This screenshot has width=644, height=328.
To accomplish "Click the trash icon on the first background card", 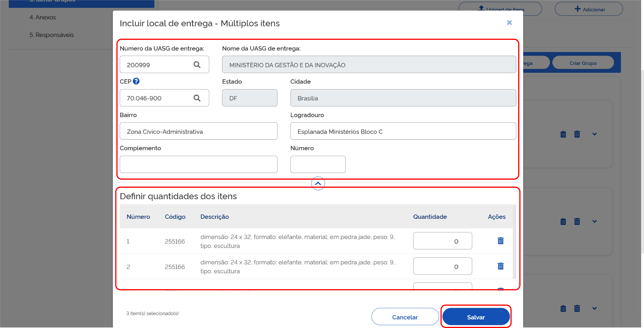I will click(577, 134).
